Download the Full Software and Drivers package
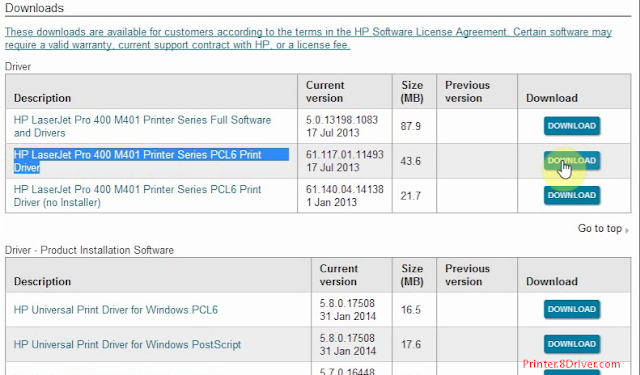Image resolution: width=640 pixels, height=375 pixels. pyautogui.click(x=572, y=126)
